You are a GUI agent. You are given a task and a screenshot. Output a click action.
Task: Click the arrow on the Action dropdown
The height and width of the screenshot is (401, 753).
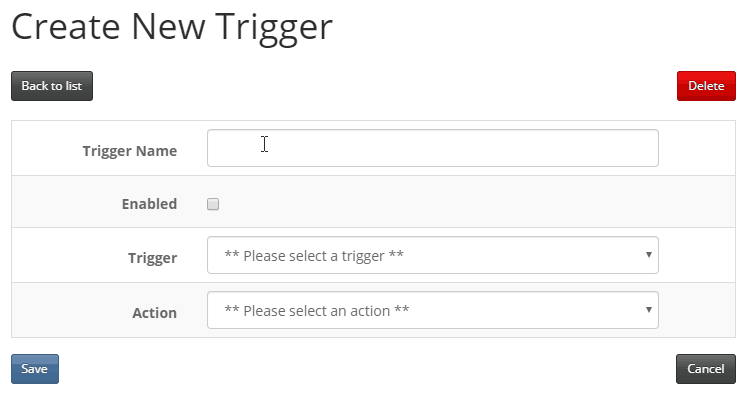pyautogui.click(x=648, y=310)
